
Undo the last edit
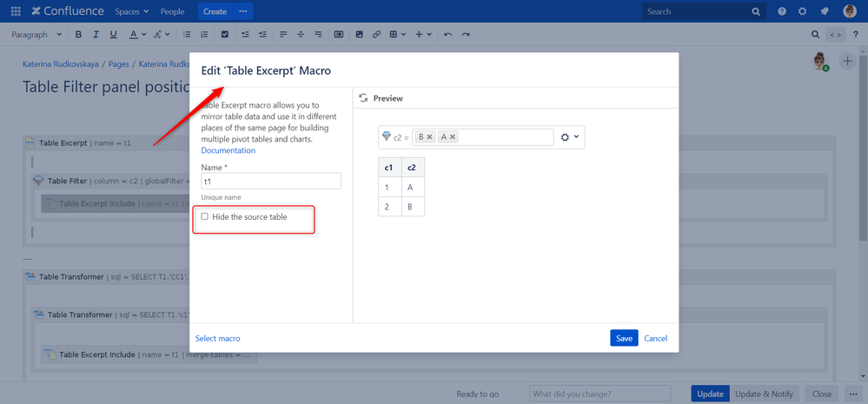[x=448, y=34]
